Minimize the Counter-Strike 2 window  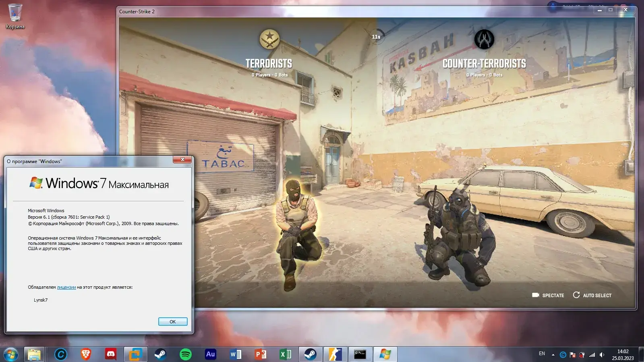600,10
